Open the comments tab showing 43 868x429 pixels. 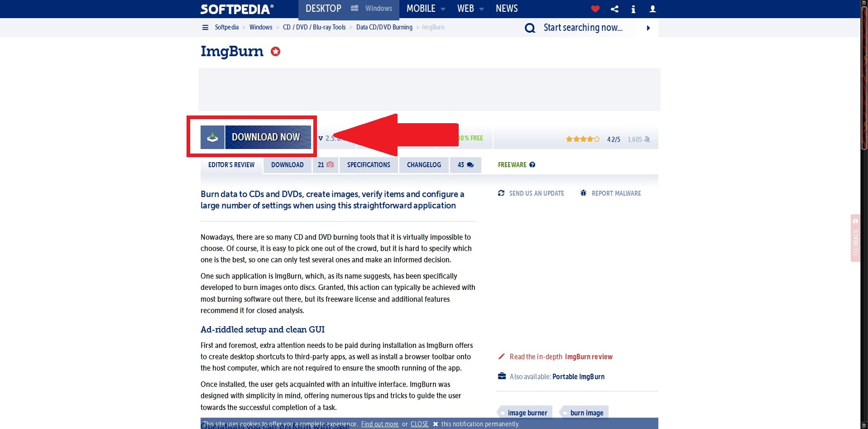click(465, 165)
